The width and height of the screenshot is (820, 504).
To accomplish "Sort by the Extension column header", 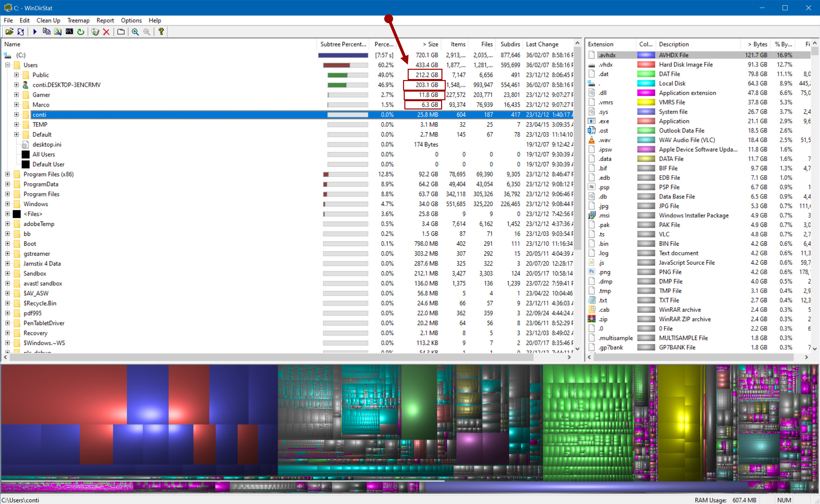I will [x=611, y=44].
